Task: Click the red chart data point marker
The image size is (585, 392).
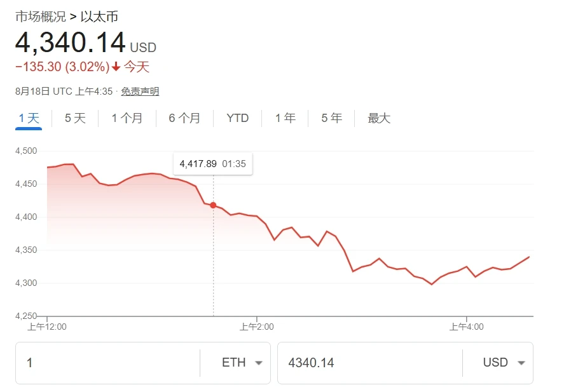Action: tap(213, 205)
